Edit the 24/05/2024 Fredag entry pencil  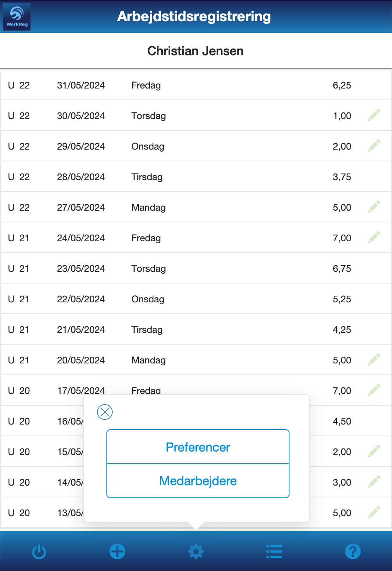click(x=374, y=238)
